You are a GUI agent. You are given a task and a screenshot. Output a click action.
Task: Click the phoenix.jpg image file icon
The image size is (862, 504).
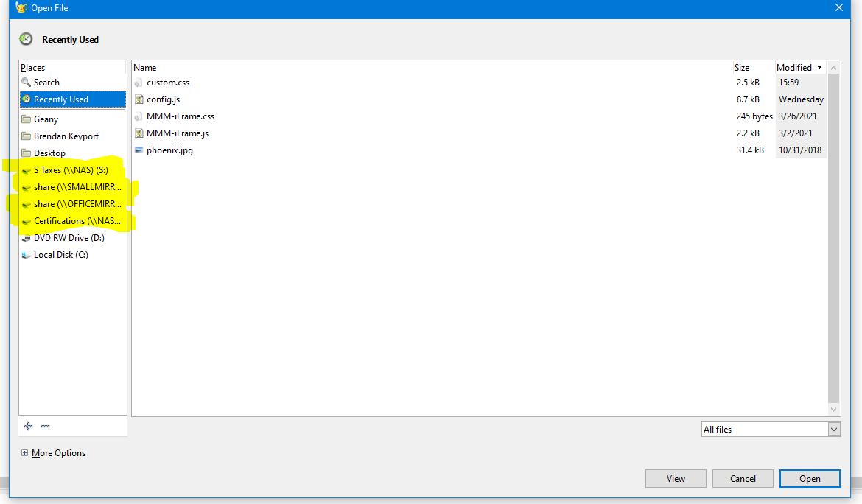(138, 150)
